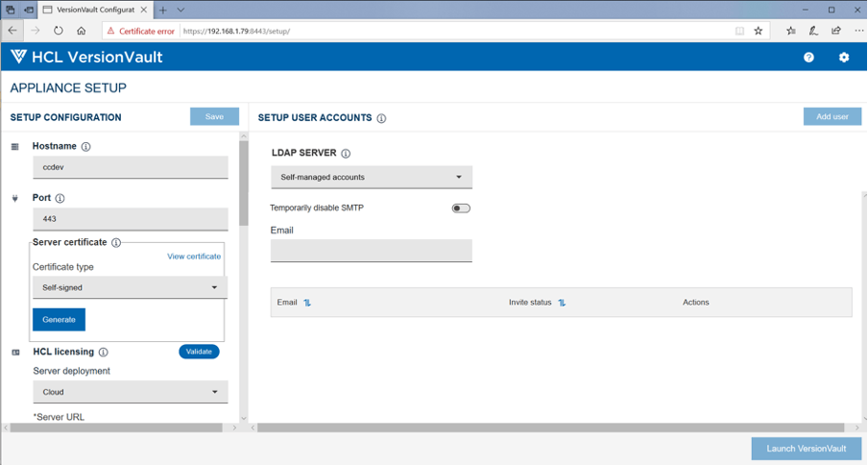Click the Add user button

pyautogui.click(x=832, y=116)
